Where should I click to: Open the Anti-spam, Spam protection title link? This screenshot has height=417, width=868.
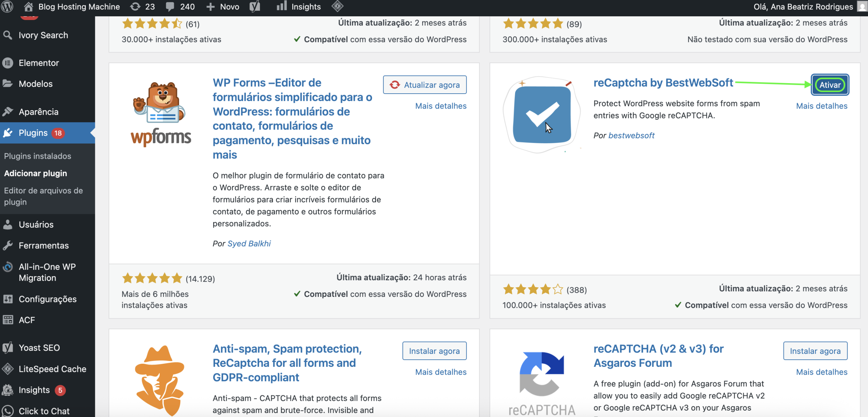point(287,363)
